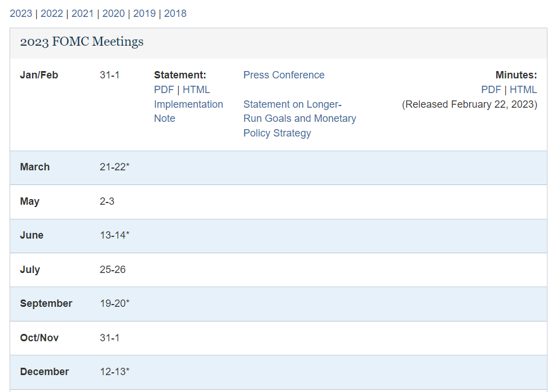
Task: Click the '2-3' May dates
Action: pyautogui.click(x=107, y=201)
